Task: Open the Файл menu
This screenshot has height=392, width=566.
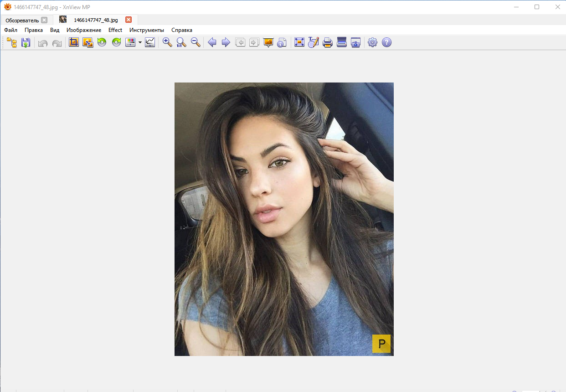Action: [x=10, y=30]
